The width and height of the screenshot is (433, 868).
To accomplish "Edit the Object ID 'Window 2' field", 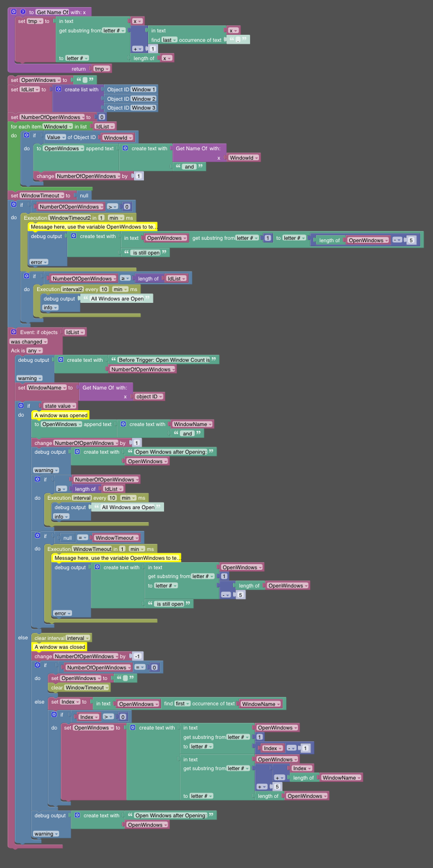I will [x=143, y=98].
